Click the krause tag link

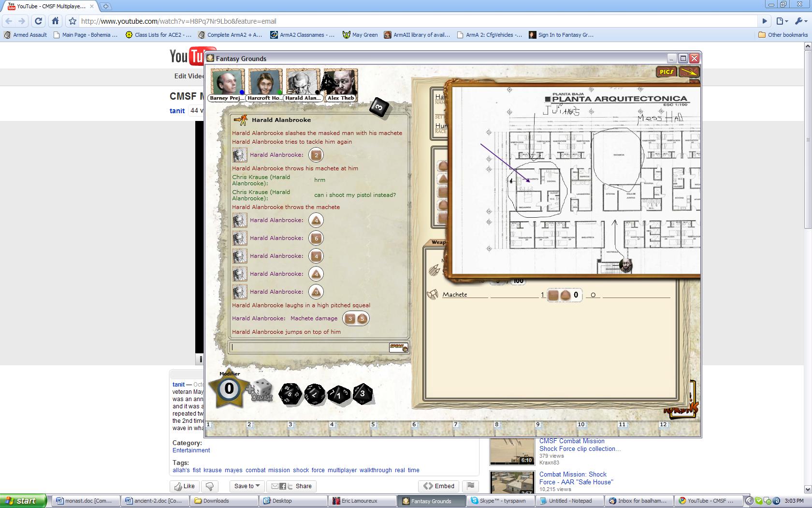click(x=212, y=470)
